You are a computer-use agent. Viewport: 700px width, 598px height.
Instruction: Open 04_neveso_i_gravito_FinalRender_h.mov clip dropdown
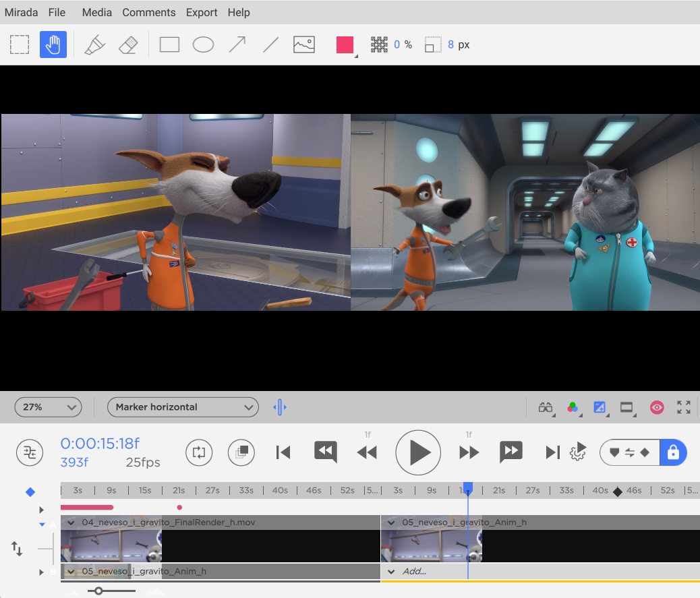click(71, 522)
